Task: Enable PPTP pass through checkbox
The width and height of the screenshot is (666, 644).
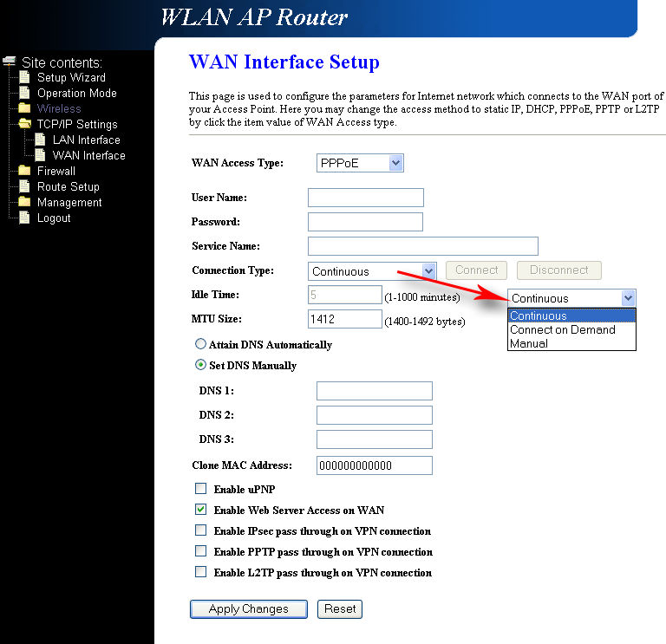Action: pos(201,551)
